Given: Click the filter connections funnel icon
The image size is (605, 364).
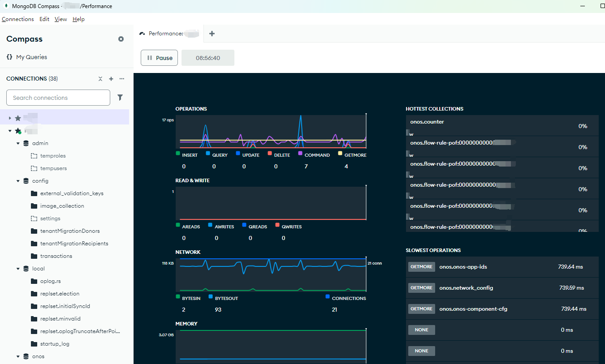Looking at the screenshot, I should 120,98.
